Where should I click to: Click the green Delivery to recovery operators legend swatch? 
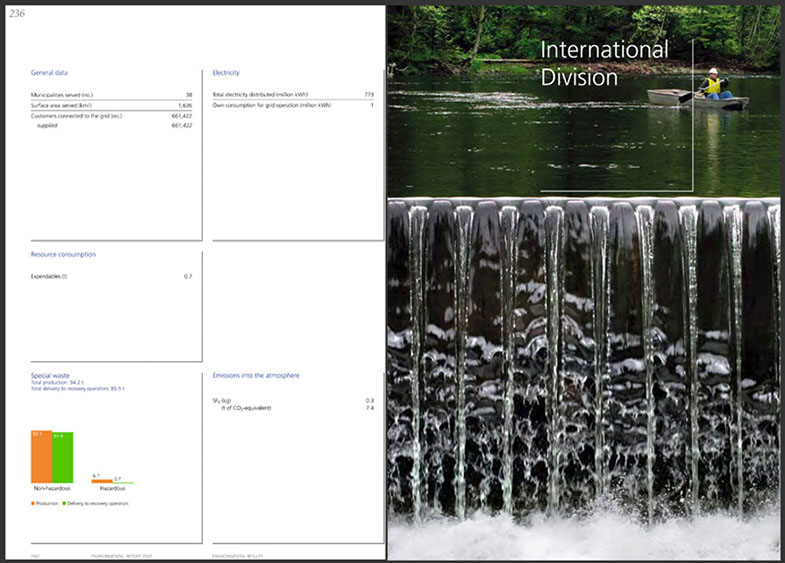point(64,503)
